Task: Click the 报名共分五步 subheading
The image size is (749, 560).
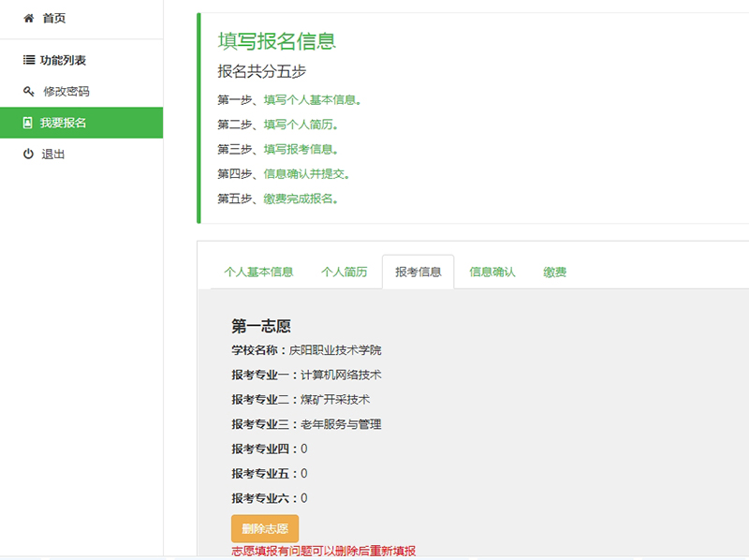Action: coord(262,72)
